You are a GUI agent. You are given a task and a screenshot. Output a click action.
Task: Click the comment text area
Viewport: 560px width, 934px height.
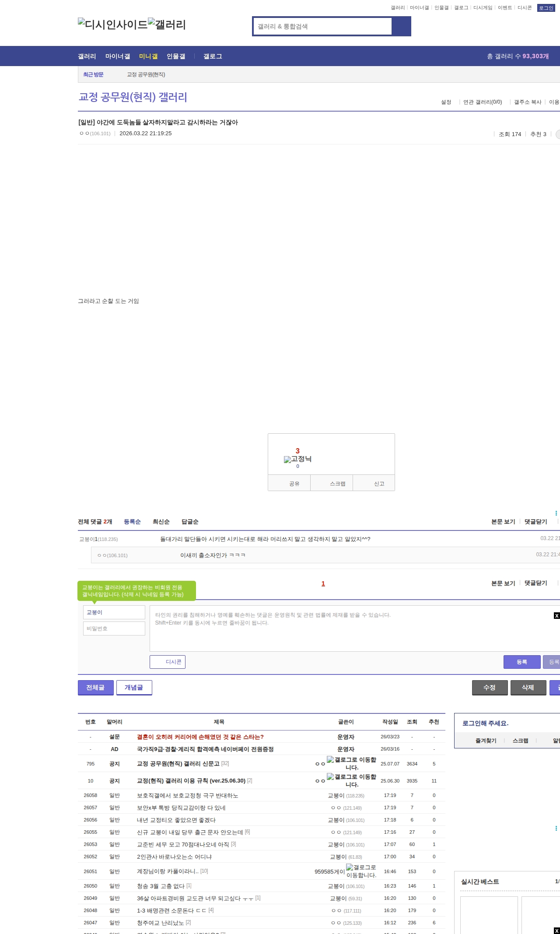click(x=355, y=629)
